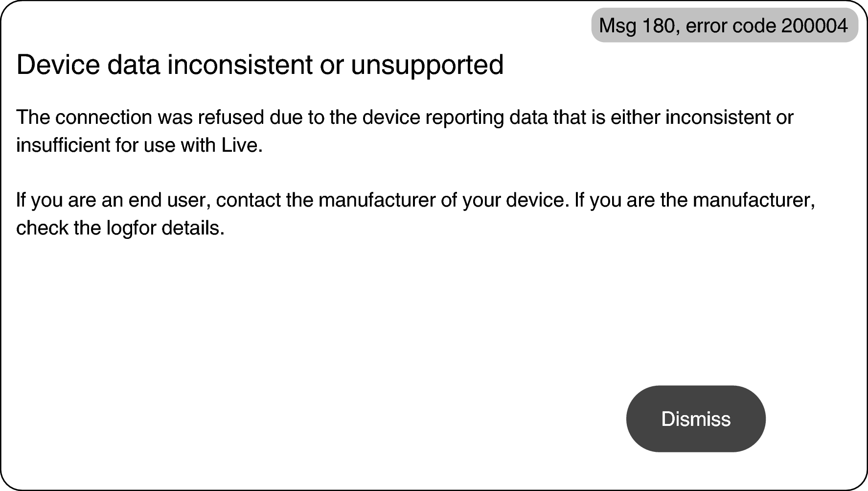This screenshot has width=868, height=491.
Task: Click the word "Live" in the message
Action: pos(239,145)
